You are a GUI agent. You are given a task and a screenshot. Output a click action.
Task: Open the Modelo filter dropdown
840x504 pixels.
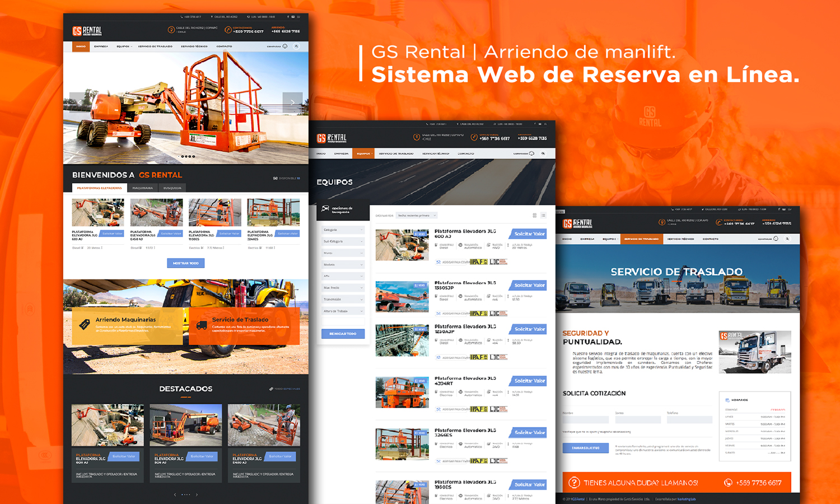click(343, 264)
